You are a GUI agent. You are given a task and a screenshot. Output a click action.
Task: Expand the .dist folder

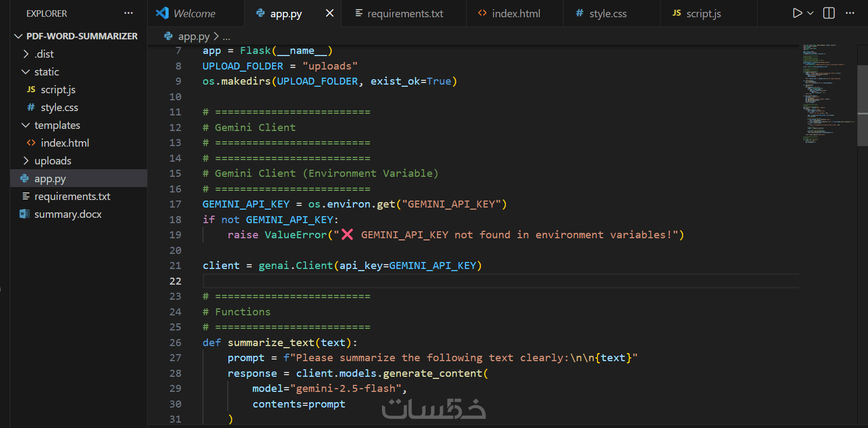click(x=44, y=54)
